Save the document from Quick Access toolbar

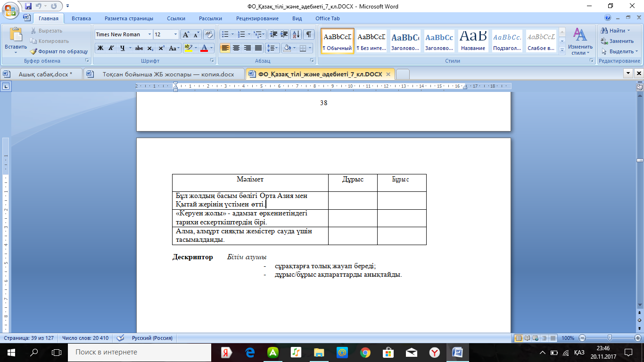(x=28, y=7)
